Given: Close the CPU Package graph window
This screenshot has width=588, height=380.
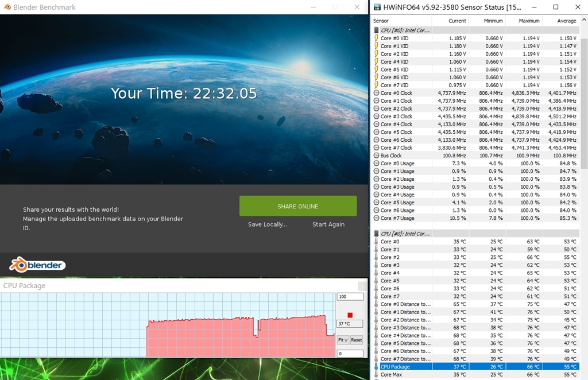Looking at the screenshot, I should (x=362, y=286).
